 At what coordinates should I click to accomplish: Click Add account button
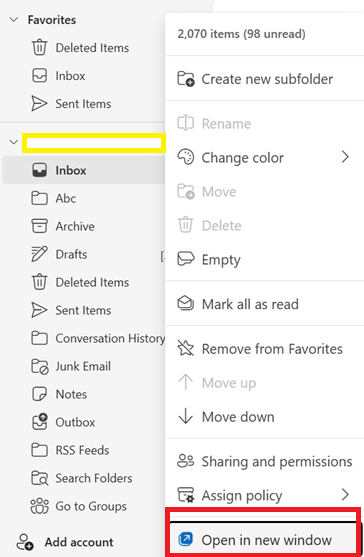pyautogui.click(x=65, y=542)
